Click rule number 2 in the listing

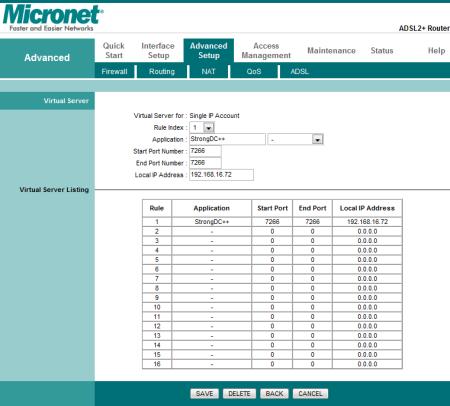[x=157, y=231]
